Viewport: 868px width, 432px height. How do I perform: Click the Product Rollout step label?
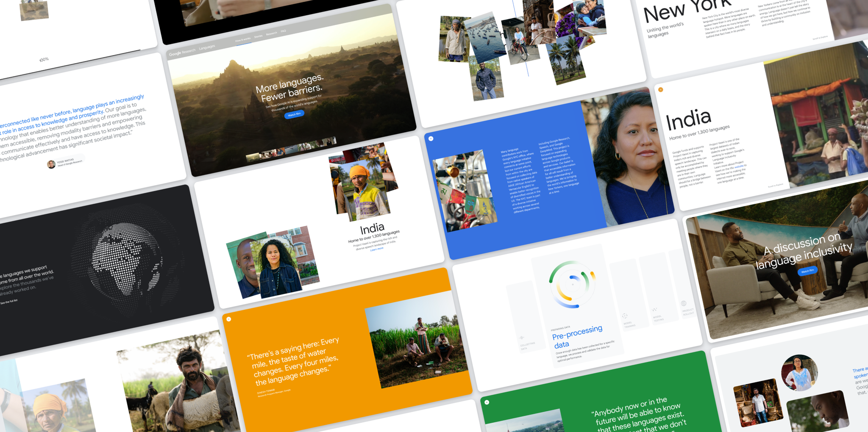coord(688,311)
